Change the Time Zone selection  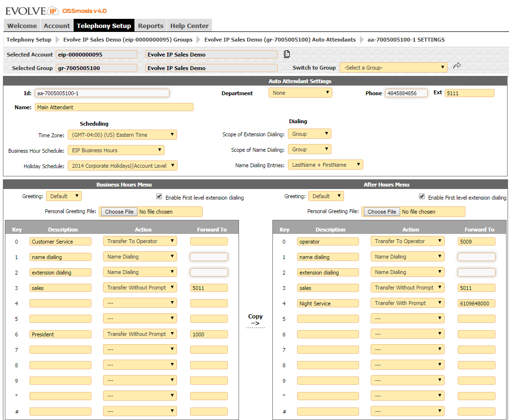point(122,135)
